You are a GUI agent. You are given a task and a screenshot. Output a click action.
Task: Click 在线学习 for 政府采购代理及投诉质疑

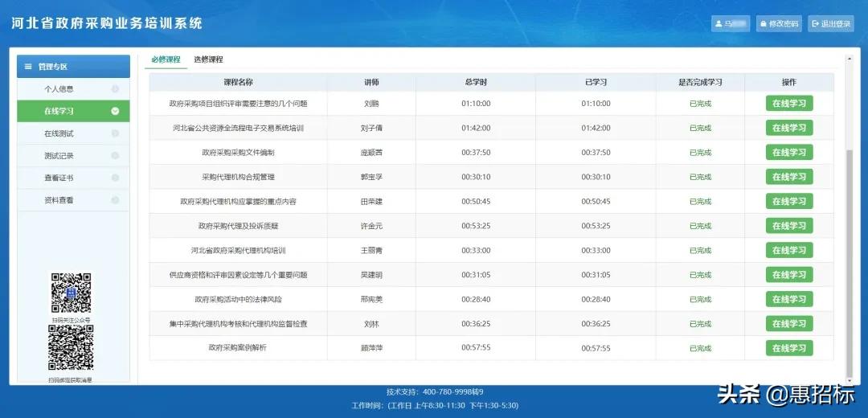pyautogui.click(x=789, y=226)
